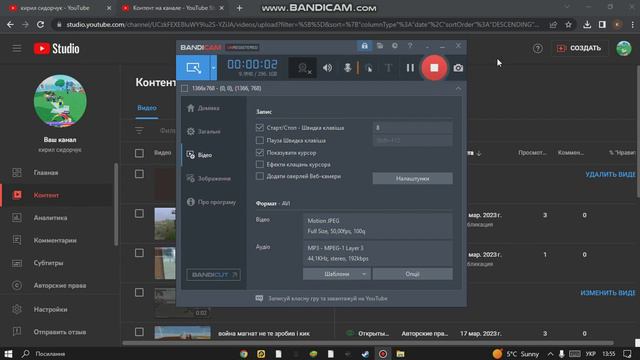Toggle Bandicam speaker sound icon
640x360 pixels.
pos(327,68)
